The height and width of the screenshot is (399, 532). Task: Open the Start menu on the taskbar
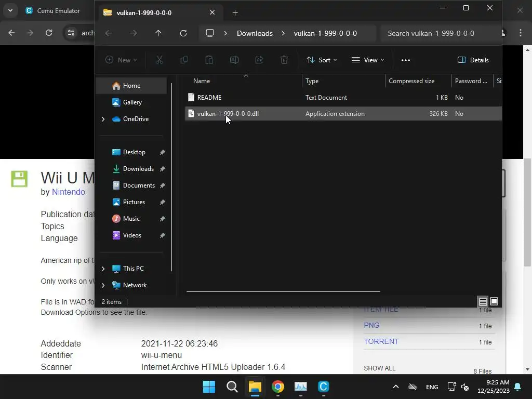(x=209, y=387)
